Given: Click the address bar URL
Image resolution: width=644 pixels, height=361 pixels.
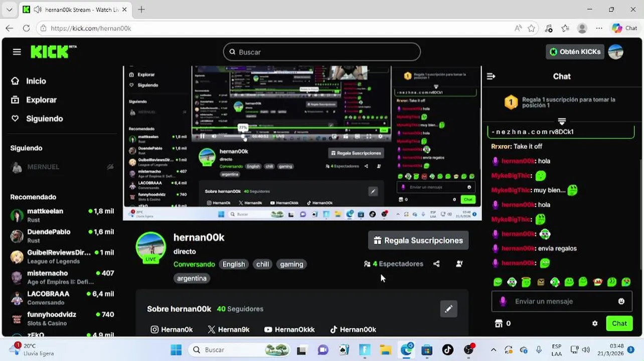Looking at the screenshot, I should (x=91, y=28).
